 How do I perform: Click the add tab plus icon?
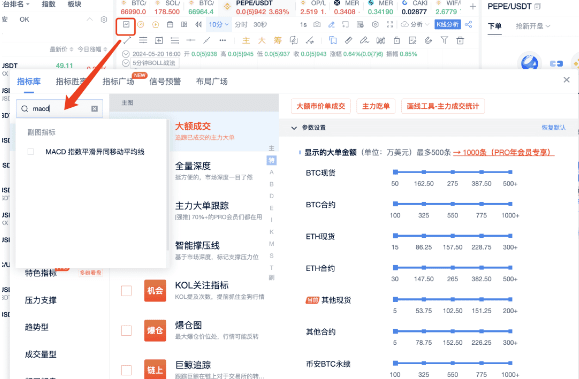point(473,7)
